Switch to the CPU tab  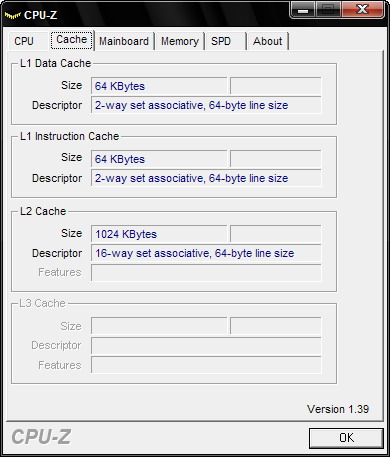pos(24,41)
